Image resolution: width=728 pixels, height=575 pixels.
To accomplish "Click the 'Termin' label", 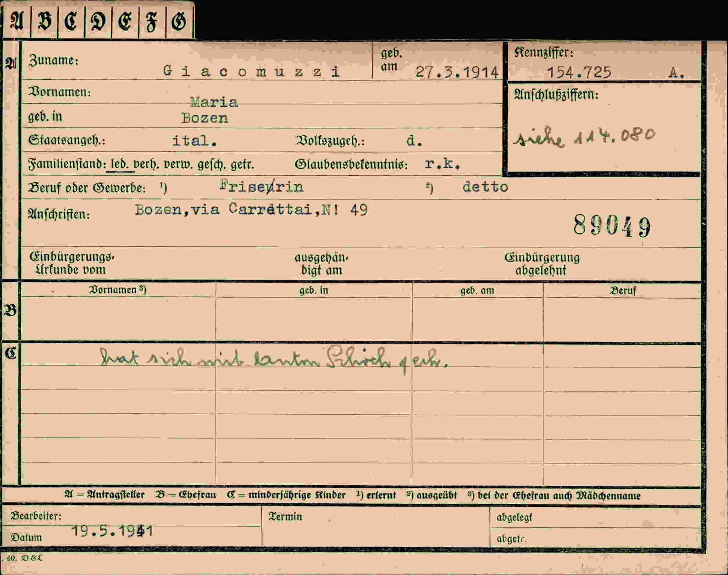I will 285,516.
